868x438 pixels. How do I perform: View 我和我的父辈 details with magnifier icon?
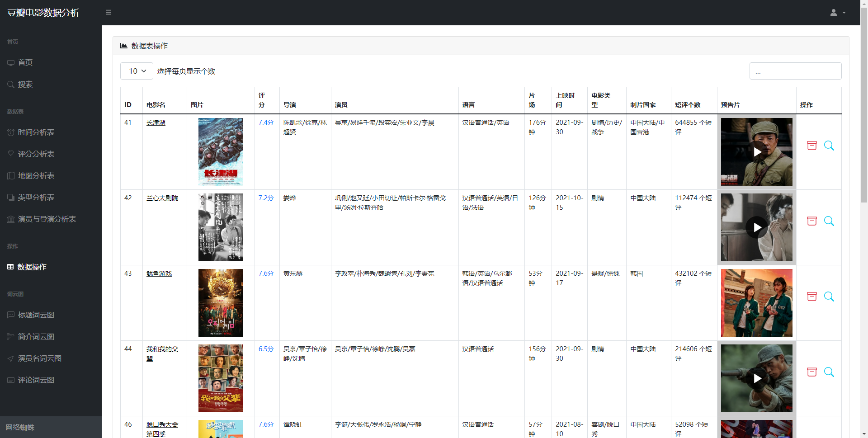tap(829, 372)
